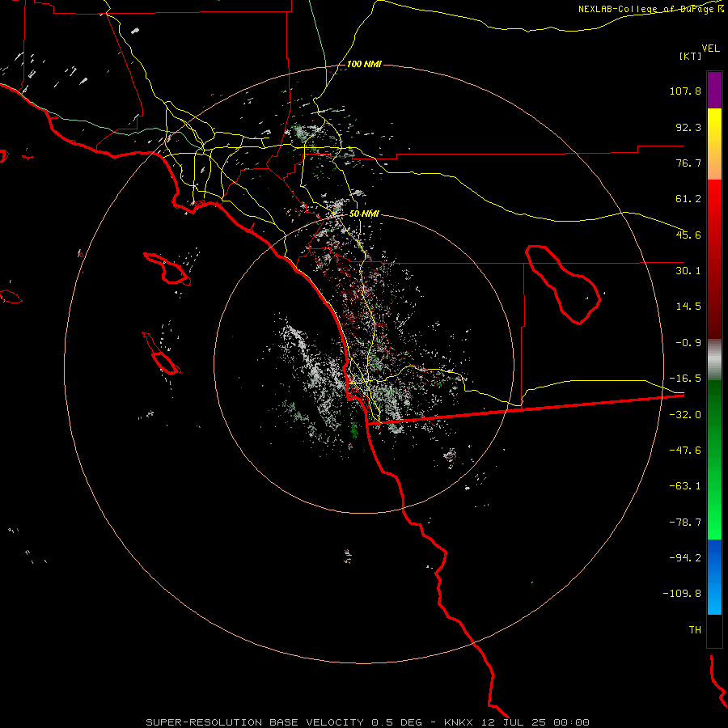Screen dimensions: 728x728
Task: Click the San Clemente Island outline
Action: (161, 353)
